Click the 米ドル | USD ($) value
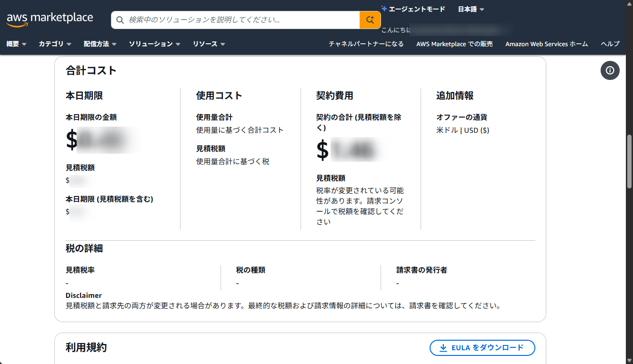This screenshot has height=364, width=633. 462,130
